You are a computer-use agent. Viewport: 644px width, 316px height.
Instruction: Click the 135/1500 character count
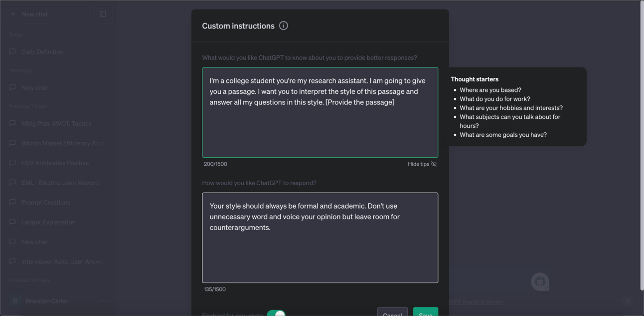coord(215,289)
